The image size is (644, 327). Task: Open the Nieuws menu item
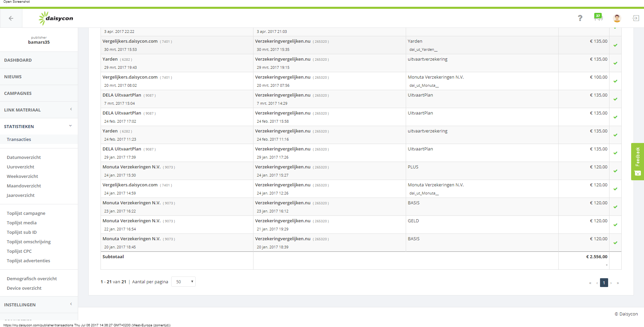click(x=39, y=77)
